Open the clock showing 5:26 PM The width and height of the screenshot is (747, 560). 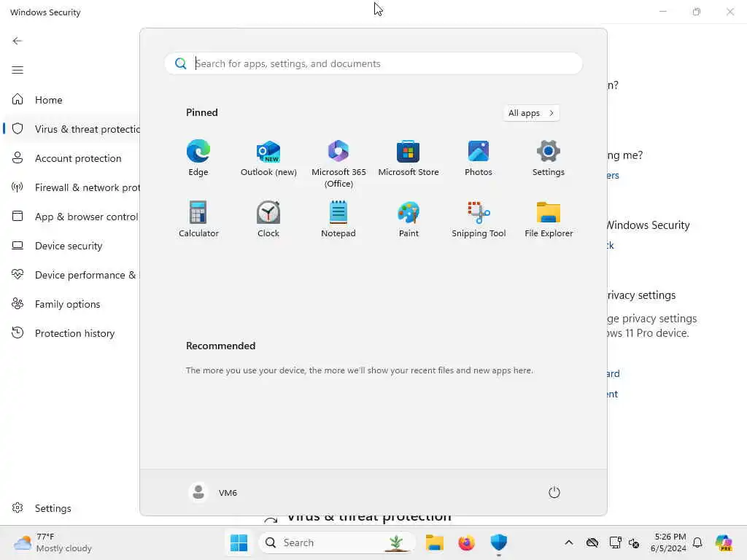668,542
